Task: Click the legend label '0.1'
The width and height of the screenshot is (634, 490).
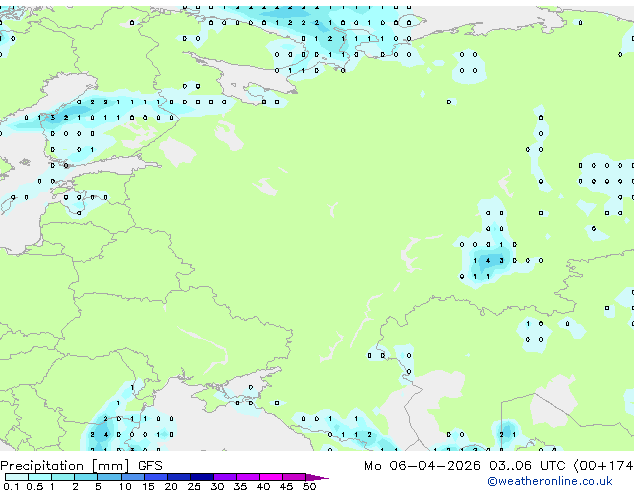Action: 11,486
